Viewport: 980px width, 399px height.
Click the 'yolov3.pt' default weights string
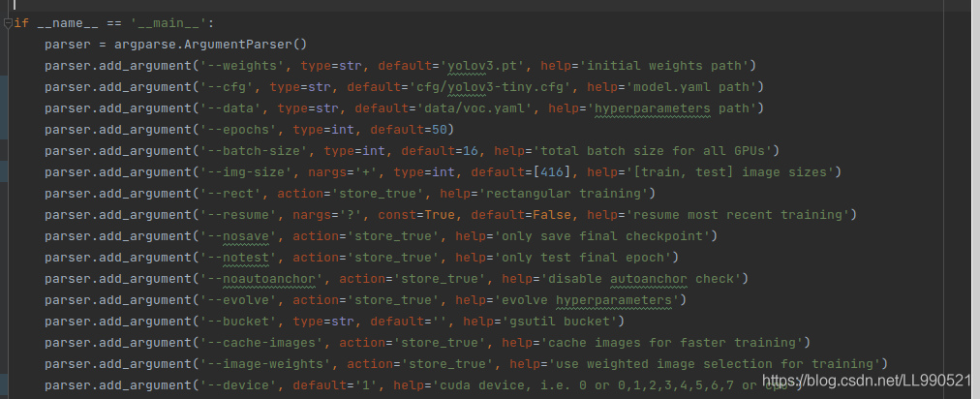point(483,66)
